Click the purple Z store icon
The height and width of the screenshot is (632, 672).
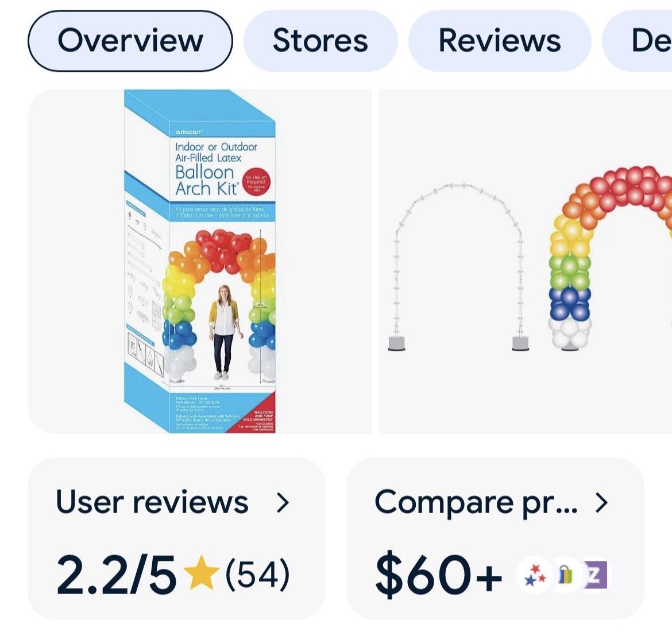click(595, 575)
